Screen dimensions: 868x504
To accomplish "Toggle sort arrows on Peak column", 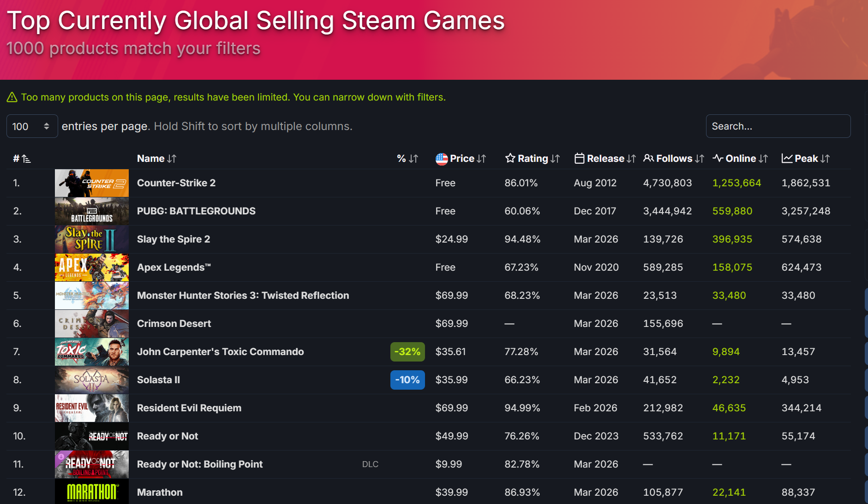I will point(825,159).
